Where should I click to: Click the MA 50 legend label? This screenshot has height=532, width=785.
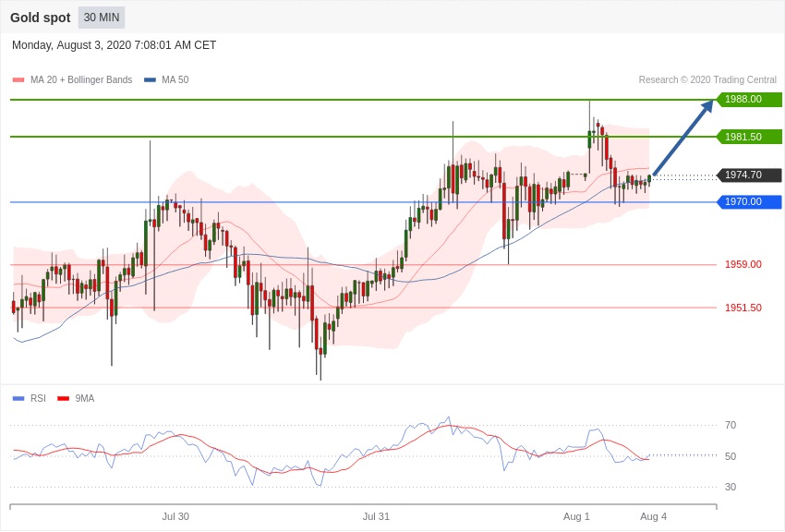[175, 79]
